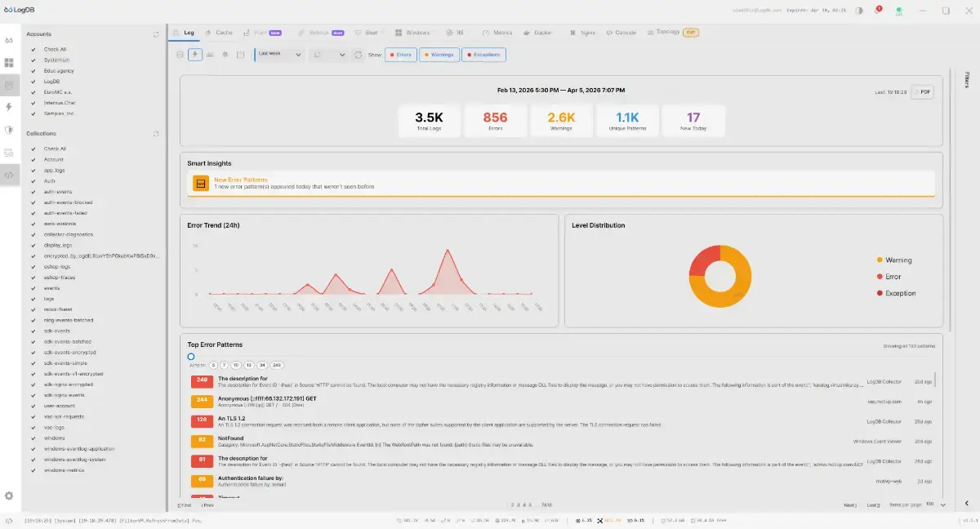This screenshot has width=980, height=529.
Task: Switch to the Metrics tab
Action: click(498, 33)
